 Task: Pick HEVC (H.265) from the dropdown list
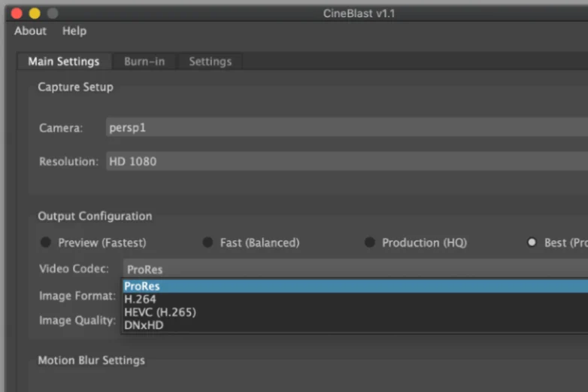click(159, 312)
